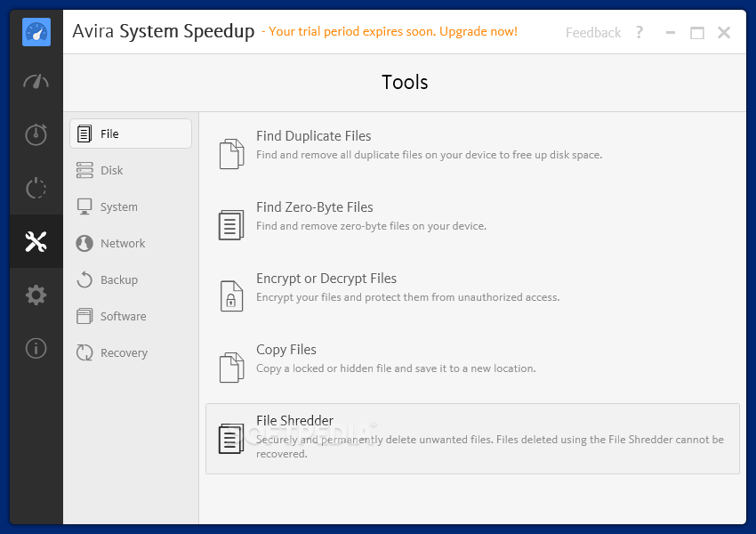
Task: Open help via the question mark icon
Action: pos(639,32)
